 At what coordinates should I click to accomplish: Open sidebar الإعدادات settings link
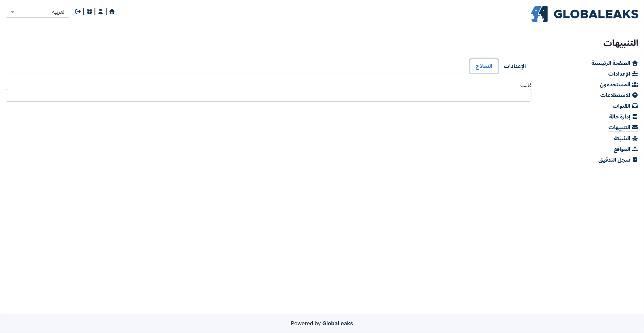[x=623, y=74]
